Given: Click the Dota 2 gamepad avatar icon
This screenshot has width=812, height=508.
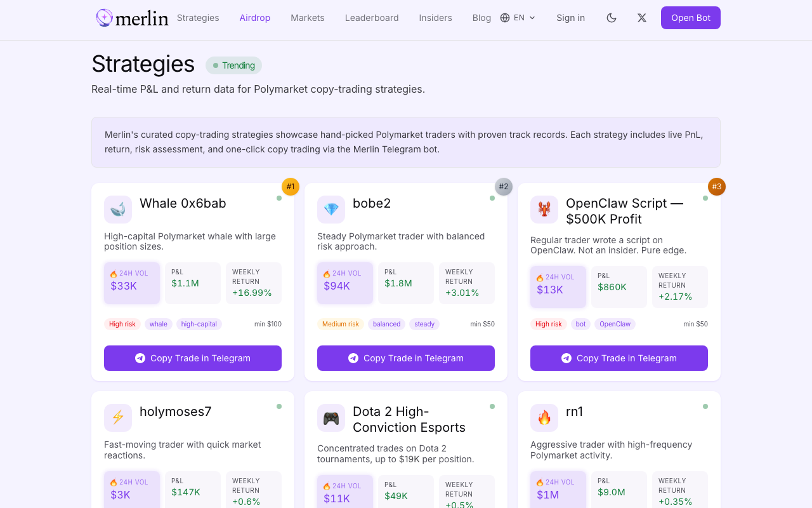Looking at the screenshot, I should [x=331, y=418].
